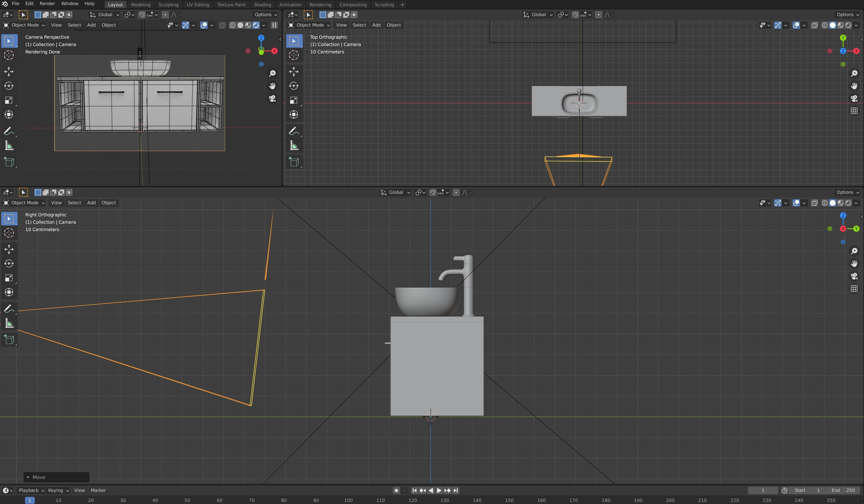Open Global orientation dropdown in camera viewport
The image size is (864, 504).
[105, 15]
